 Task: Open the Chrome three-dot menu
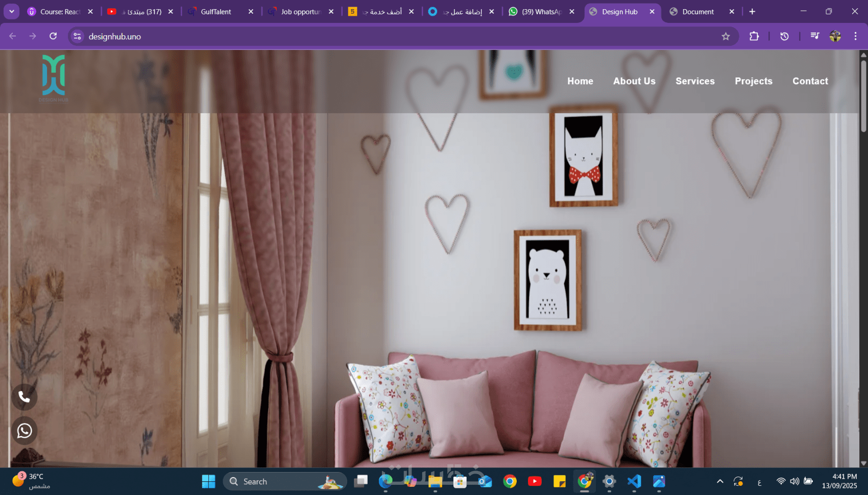click(x=856, y=36)
